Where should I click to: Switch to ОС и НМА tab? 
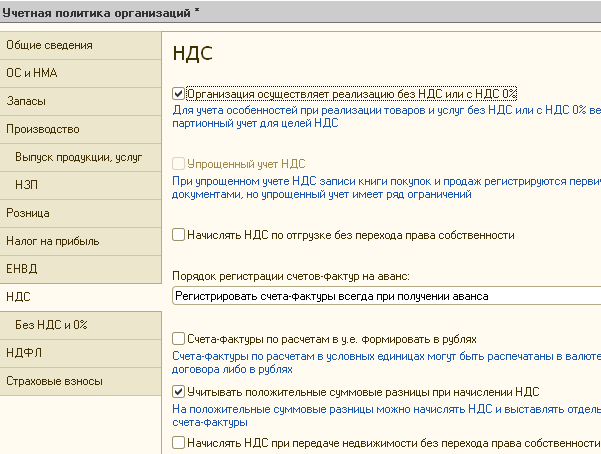(x=80, y=73)
